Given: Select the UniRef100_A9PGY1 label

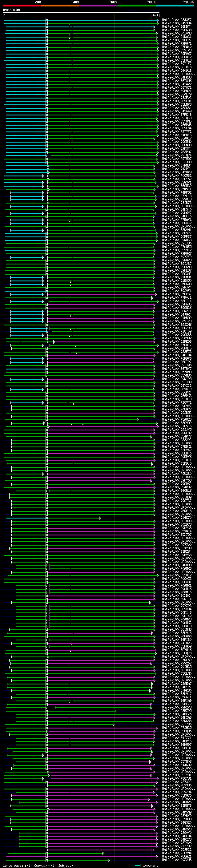Looking at the screenshot, I should (x=177, y=43).
